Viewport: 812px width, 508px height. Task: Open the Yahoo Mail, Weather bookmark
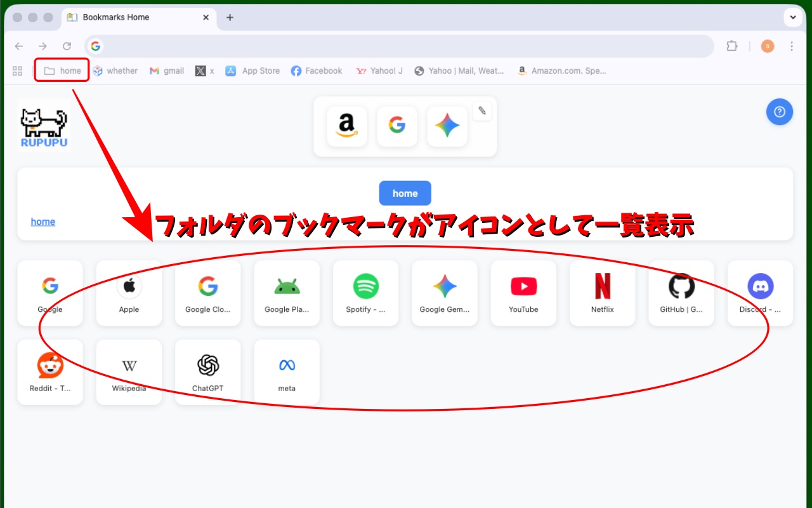[x=459, y=70]
